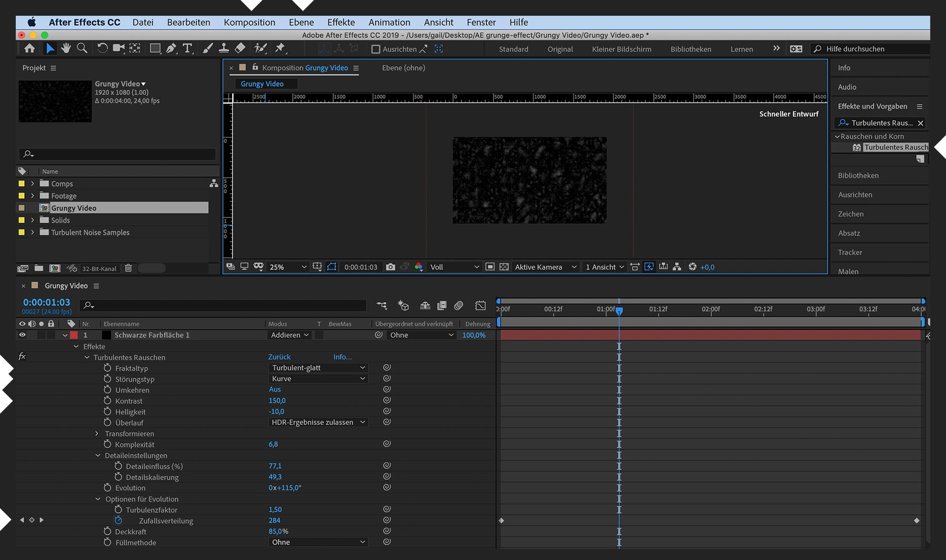946x560 pixels.
Task: Expand the Transformieren property group
Action: click(x=97, y=434)
